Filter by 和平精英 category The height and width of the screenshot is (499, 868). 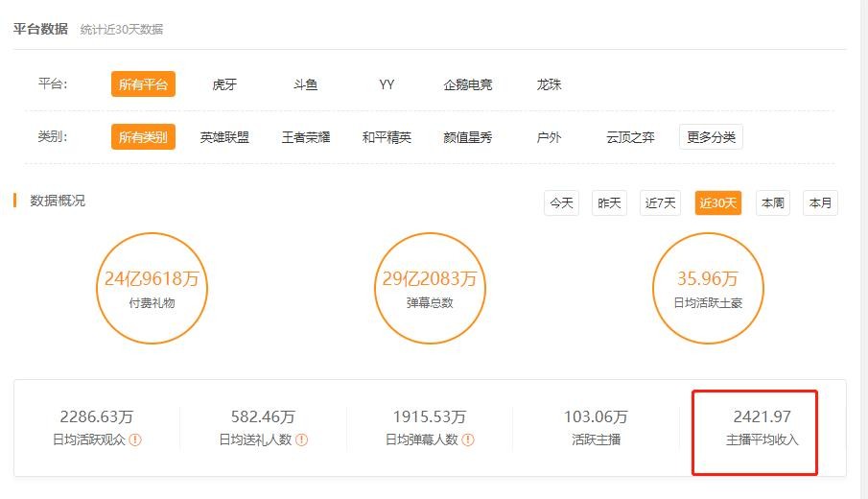coord(387,137)
